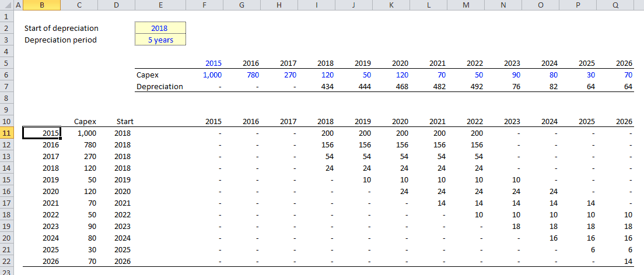This screenshot has height=275, width=644.
Task: Select 2026 header in row 10
Action: coord(624,122)
